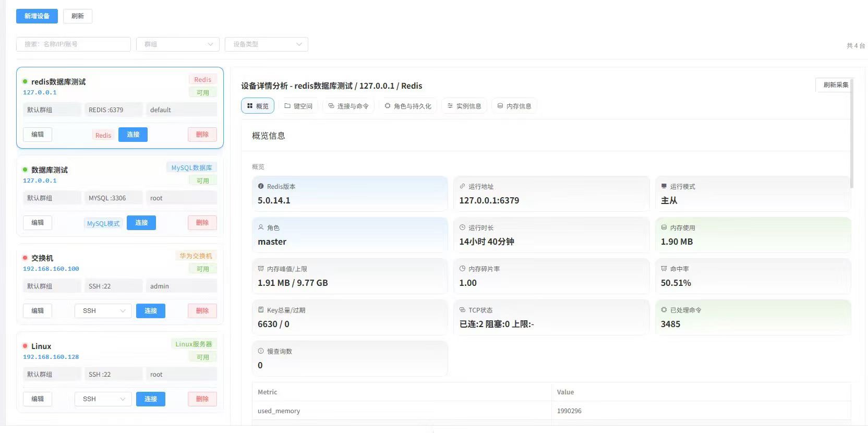Click the Redis版本 info icon
This screenshot has width=868, height=433.
(261, 186)
